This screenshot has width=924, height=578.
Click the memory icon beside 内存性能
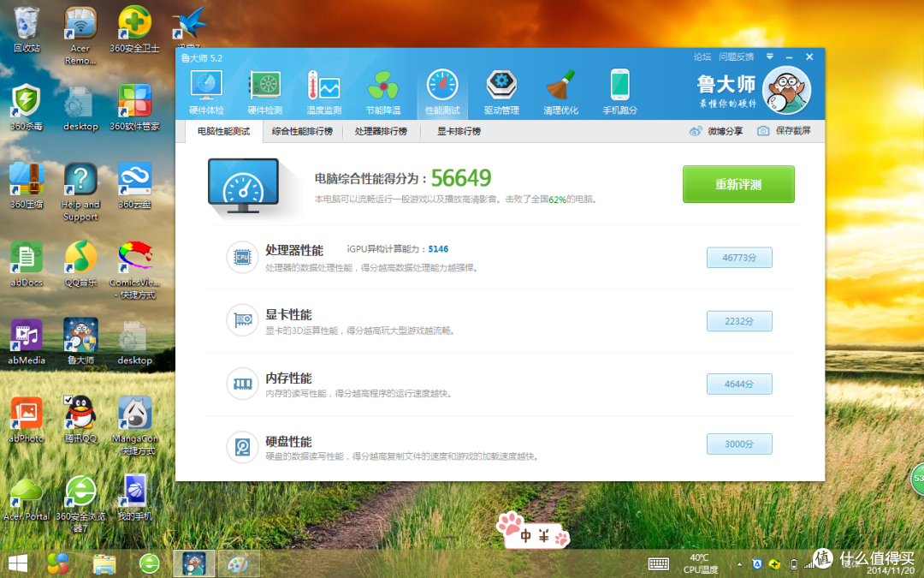click(x=242, y=384)
